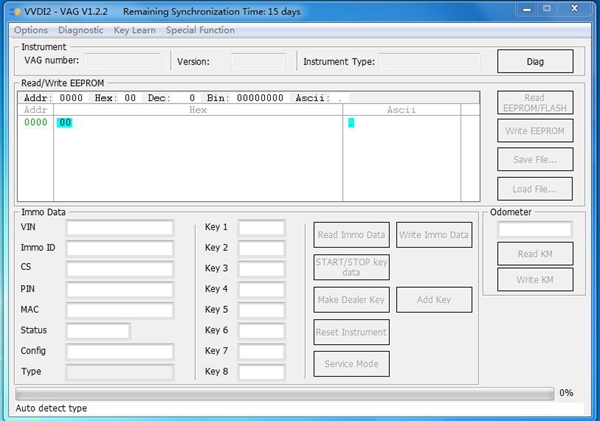Focus the Type field
The image size is (600, 421).
click(120, 372)
